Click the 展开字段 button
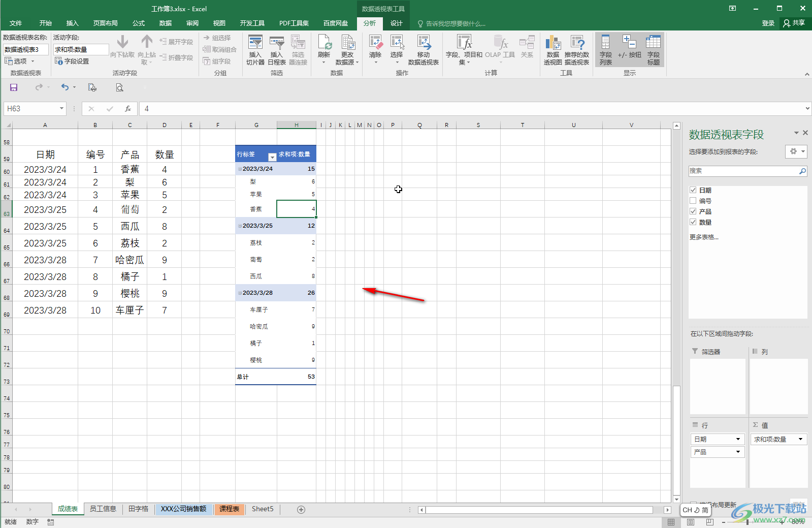 point(176,42)
